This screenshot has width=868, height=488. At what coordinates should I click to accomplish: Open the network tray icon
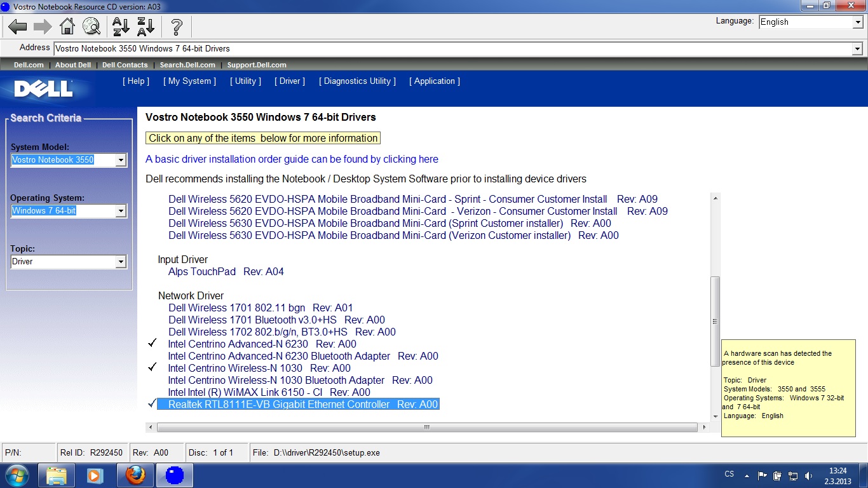click(x=793, y=475)
